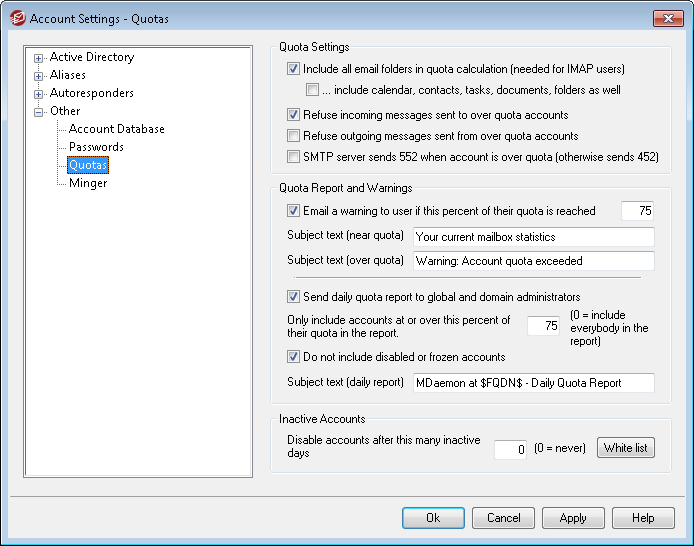
Task: Click the near quota subject text field
Action: point(533,237)
